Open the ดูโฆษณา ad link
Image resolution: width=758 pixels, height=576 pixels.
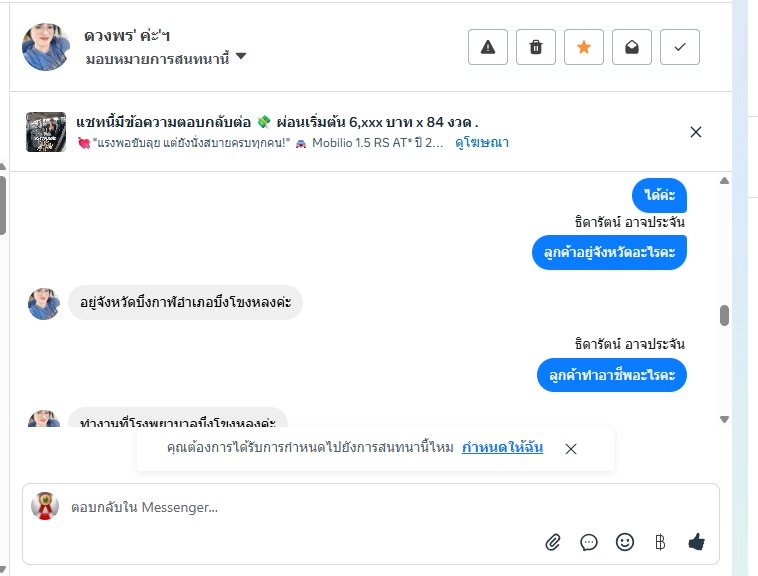pos(482,143)
